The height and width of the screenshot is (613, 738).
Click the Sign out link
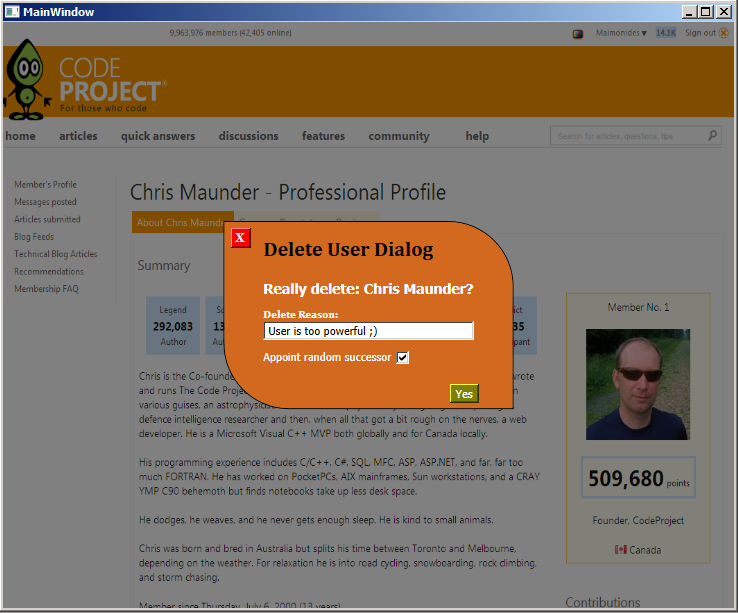tap(700, 33)
